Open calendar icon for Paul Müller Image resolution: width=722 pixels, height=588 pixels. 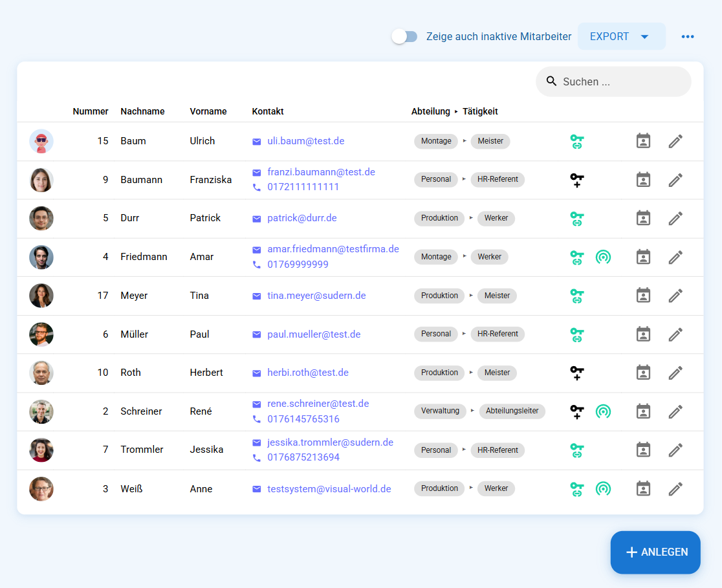643,334
